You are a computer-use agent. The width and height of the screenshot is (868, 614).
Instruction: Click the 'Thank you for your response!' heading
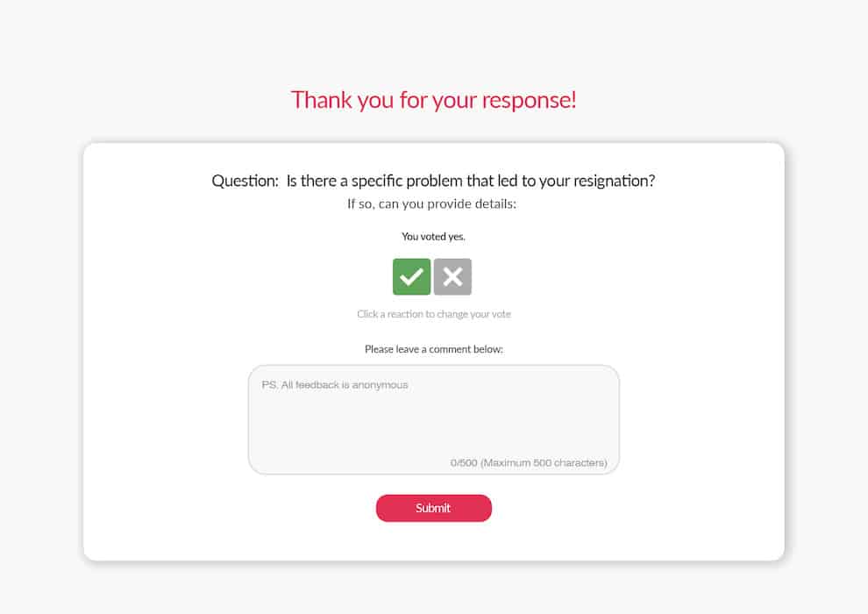[433, 100]
